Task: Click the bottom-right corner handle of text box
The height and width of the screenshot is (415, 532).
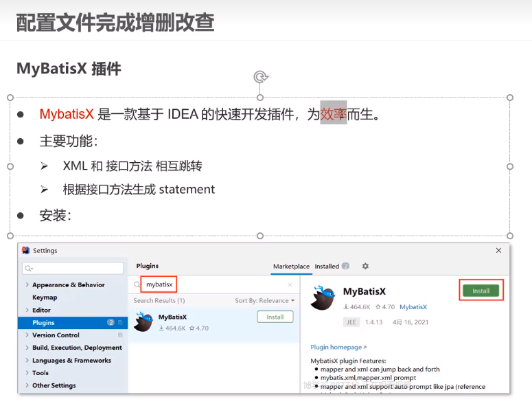Action: (x=509, y=236)
